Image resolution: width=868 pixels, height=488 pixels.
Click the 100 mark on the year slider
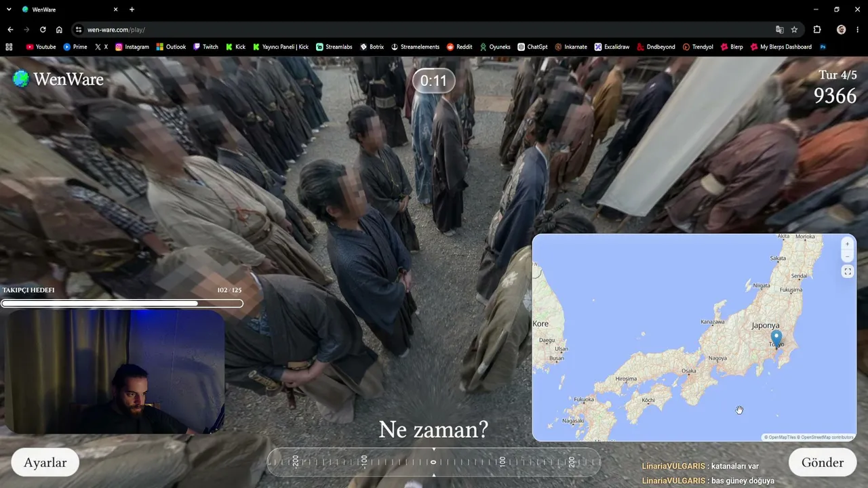click(502, 462)
